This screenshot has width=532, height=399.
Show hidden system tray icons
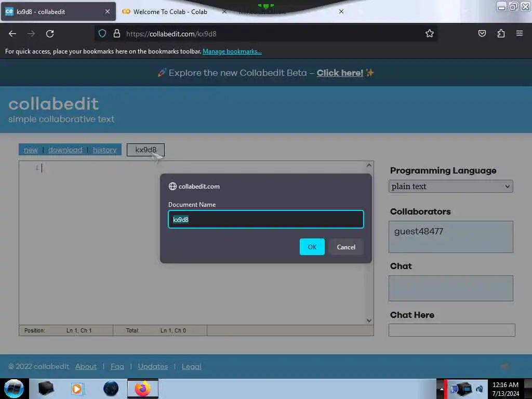click(x=442, y=389)
